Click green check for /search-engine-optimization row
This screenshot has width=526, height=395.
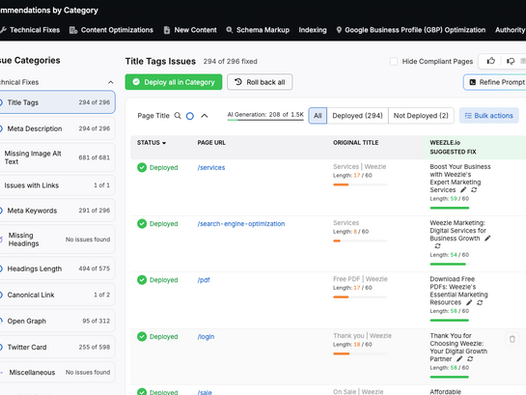coord(142,224)
